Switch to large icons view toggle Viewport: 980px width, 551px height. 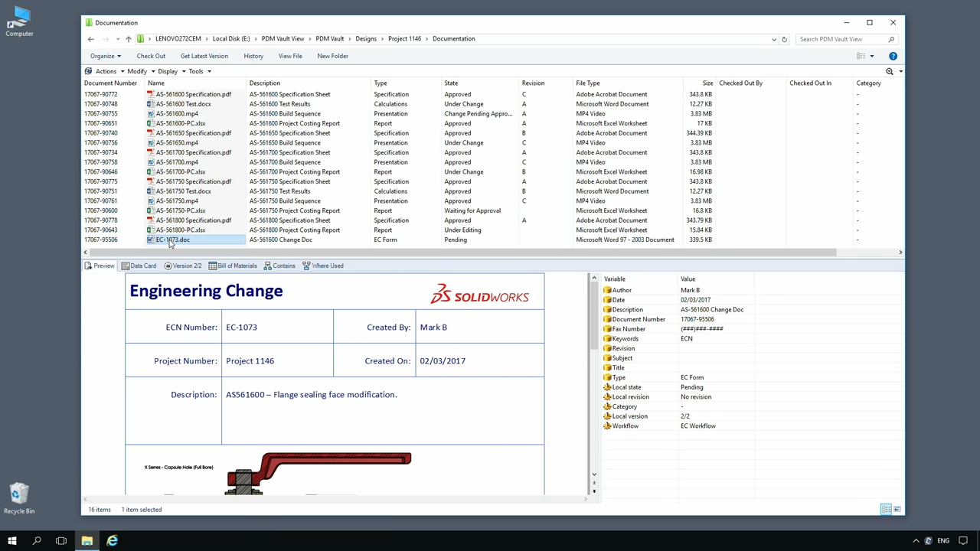point(897,509)
